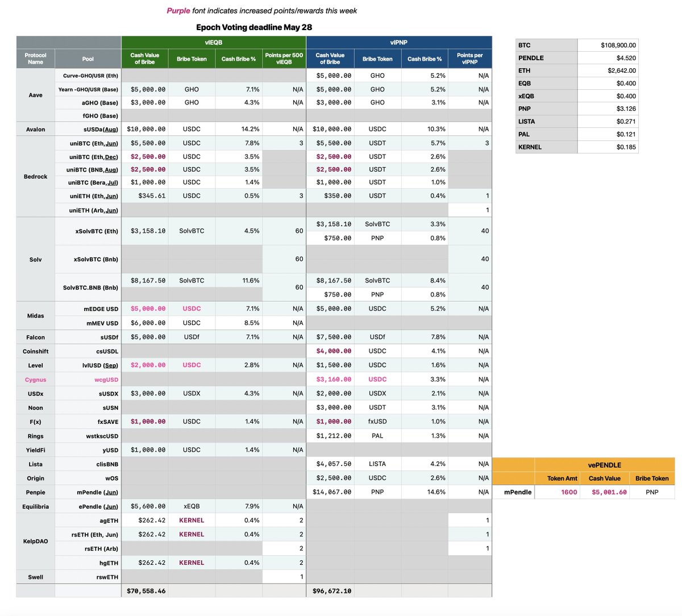This screenshot has height=616, width=682.
Task: Select the xEQB bribe token cell
Action: pos(192,506)
